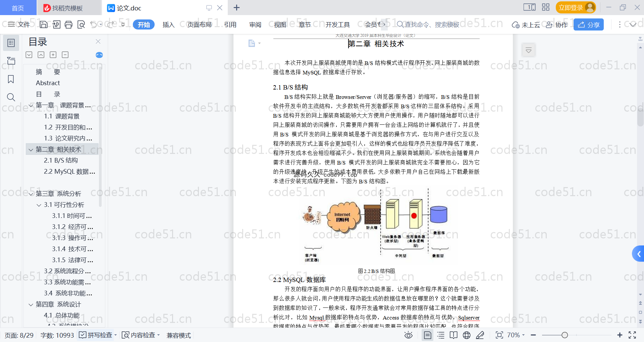Click the level-up icon in TOC panel
This screenshot has width=644, height=342.
(41, 55)
